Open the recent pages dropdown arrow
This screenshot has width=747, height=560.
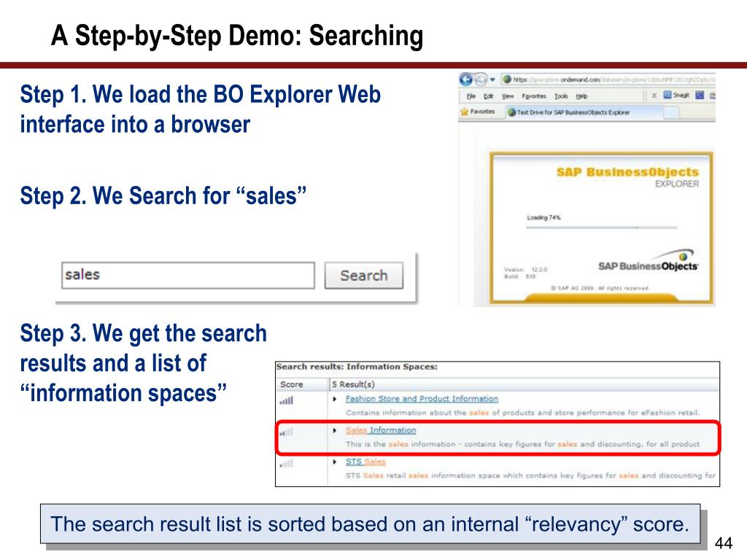pos(492,79)
